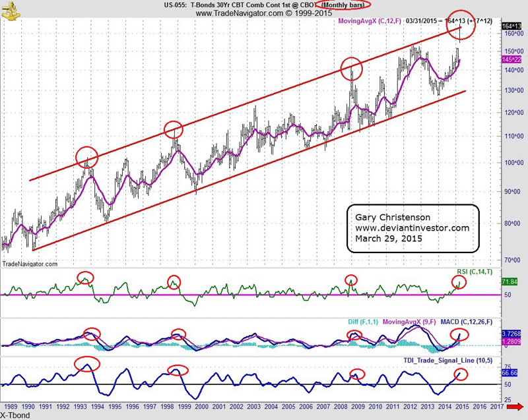The image size is (528, 420).
Task: Open the www.deviantinvestor.com link
Action: (x=412, y=228)
